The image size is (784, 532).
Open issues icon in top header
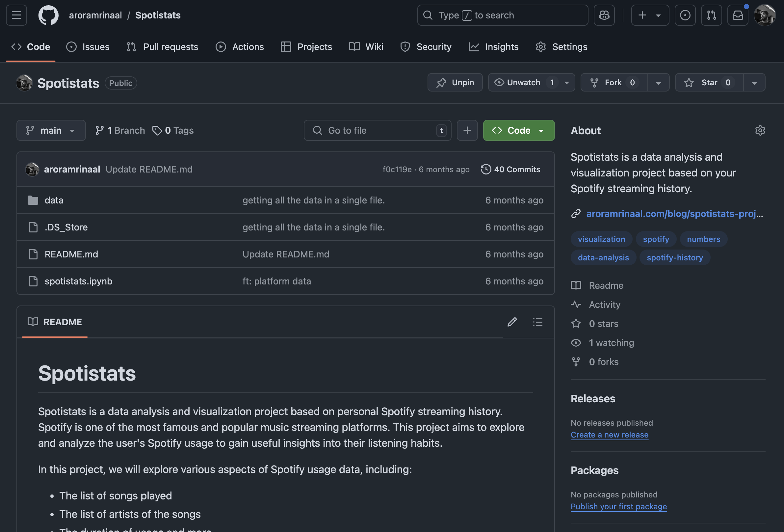[x=685, y=15]
